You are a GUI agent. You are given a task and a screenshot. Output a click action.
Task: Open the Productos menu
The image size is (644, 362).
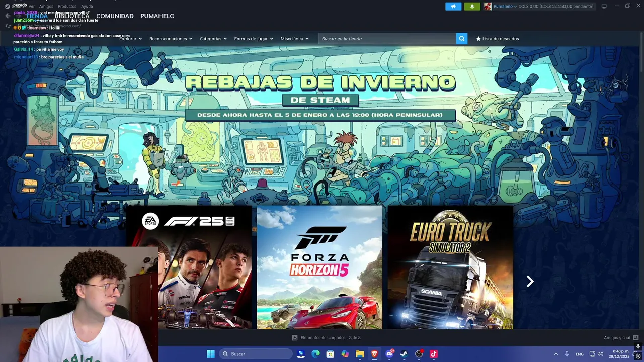click(x=67, y=6)
